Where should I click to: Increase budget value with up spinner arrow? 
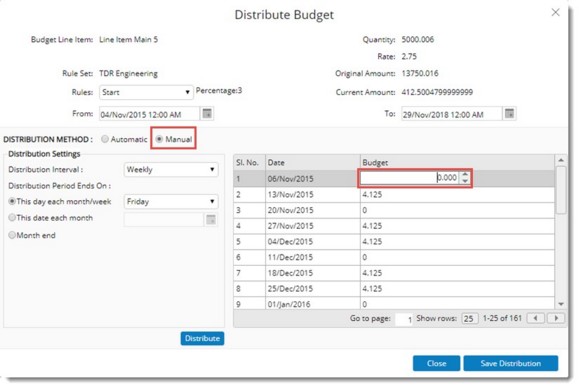(465, 174)
